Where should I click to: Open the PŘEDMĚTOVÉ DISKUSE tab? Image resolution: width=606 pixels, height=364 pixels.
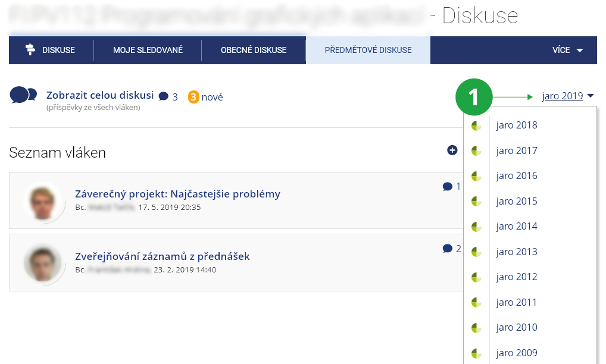tap(368, 50)
